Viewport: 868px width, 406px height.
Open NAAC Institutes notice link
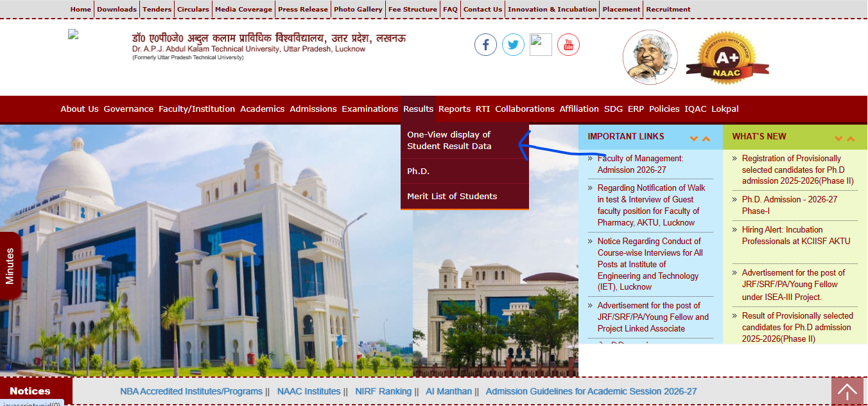[x=309, y=391]
